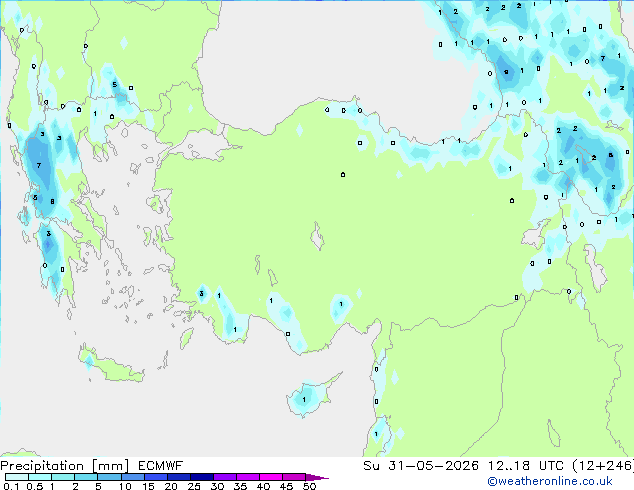Click the 30–35 mm purple legend swatch
634x490 pixels.
[x=224, y=477]
